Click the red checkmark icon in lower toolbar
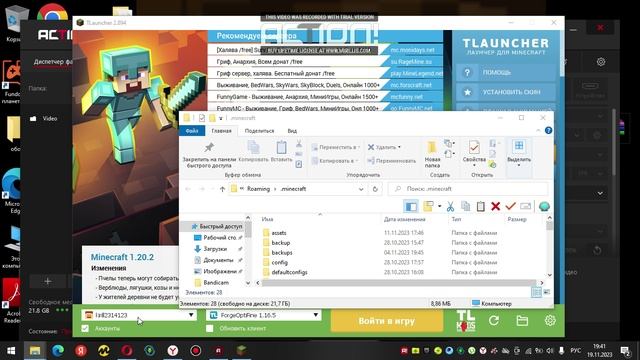Image resolution: width=640 pixels, height=360 pixels. click(x=510, y=207)
